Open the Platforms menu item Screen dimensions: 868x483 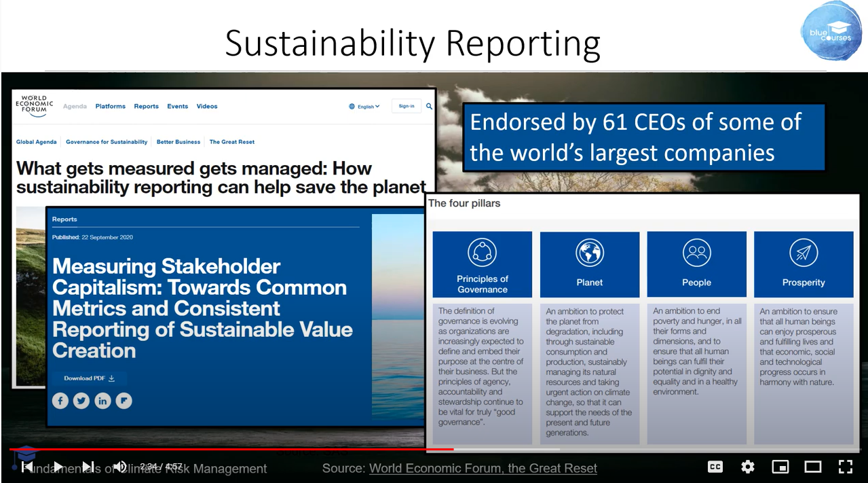point(111,106)
